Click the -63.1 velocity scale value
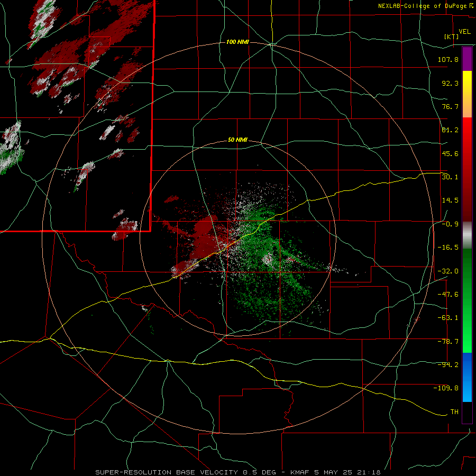This screenshot has width=476, height=476. pyautogui.click(x=448, y=318)
